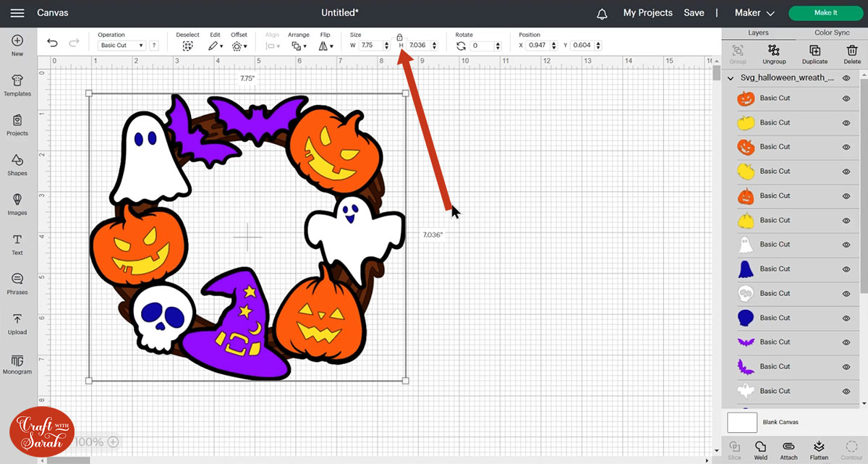Redo the last action
Screen dimensions: 868x464
pos(74,43)
